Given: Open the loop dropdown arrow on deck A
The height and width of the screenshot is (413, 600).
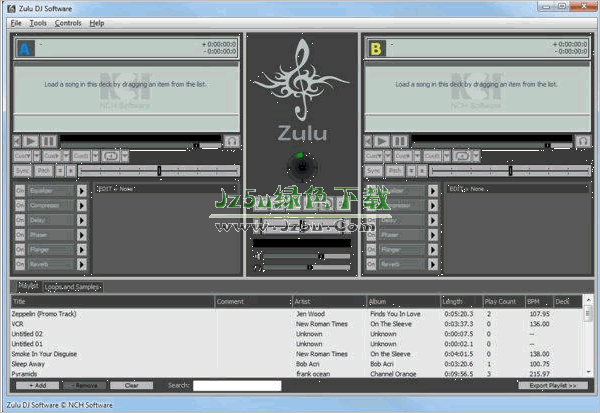Looking at the screenshot, I should (125, 156).
